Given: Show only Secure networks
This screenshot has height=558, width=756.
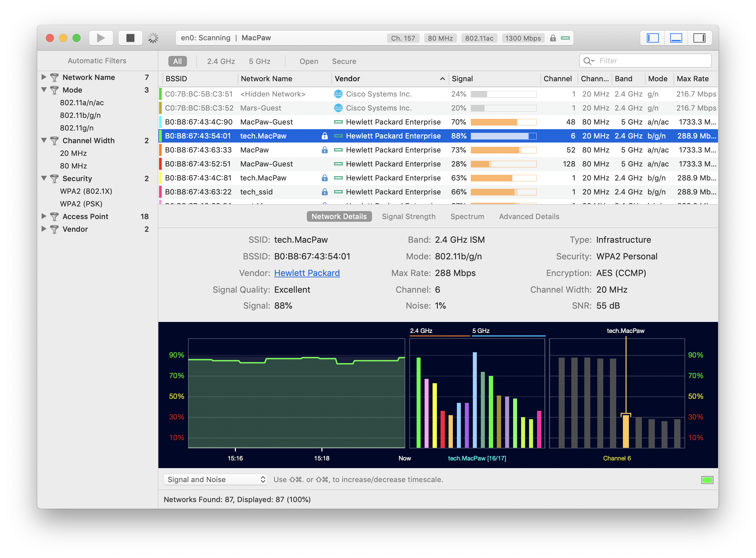Looking at the screenshot, I should click(x=344, y=61).
